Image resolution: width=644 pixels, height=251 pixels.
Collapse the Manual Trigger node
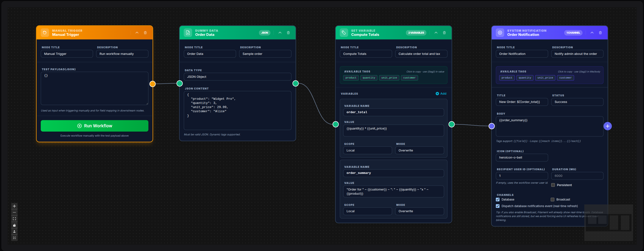coord(137,32)
